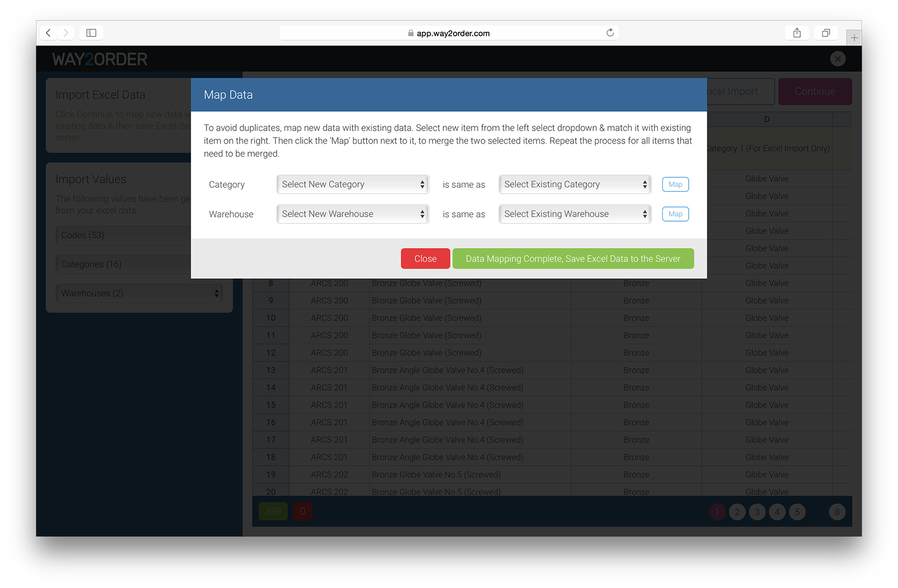The image size is (898, 588).
Task: Click the WAY2ORDER logo
Action: (x=100, y=59)
